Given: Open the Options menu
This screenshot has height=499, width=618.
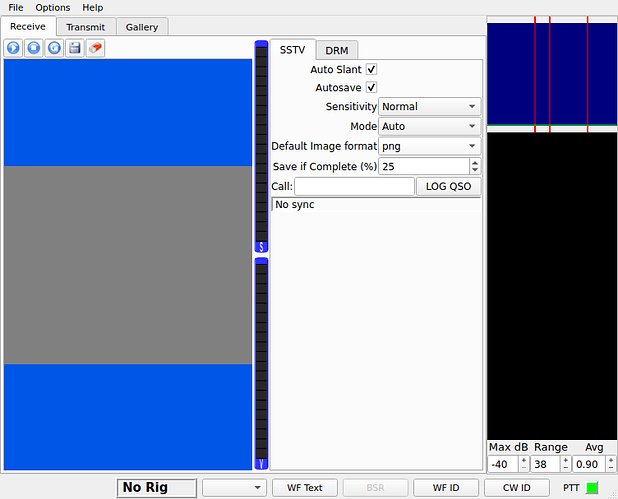Looking at the screenshot, I should pyautogui.click(x=53, y=8).
